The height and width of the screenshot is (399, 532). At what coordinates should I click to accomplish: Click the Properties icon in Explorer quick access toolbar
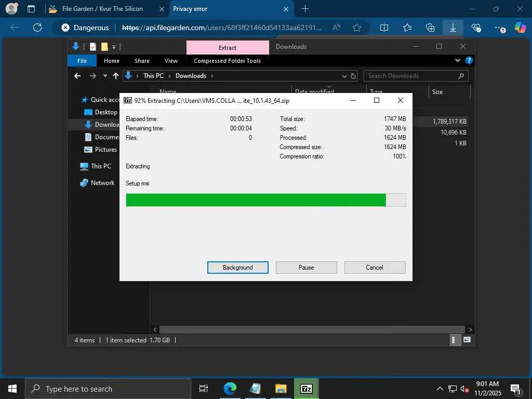pos(92,47)
